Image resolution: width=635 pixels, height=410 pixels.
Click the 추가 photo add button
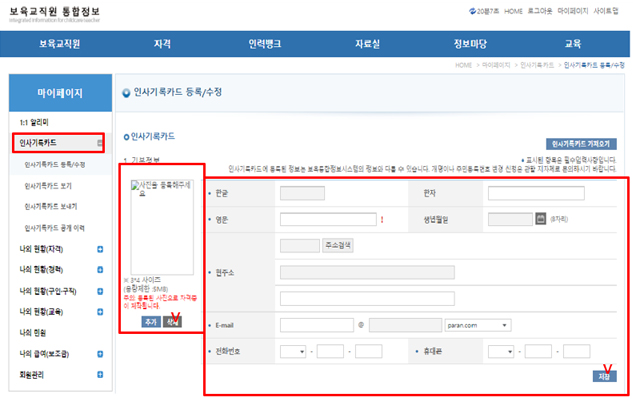pyautogui.click(x=151, y=322)
